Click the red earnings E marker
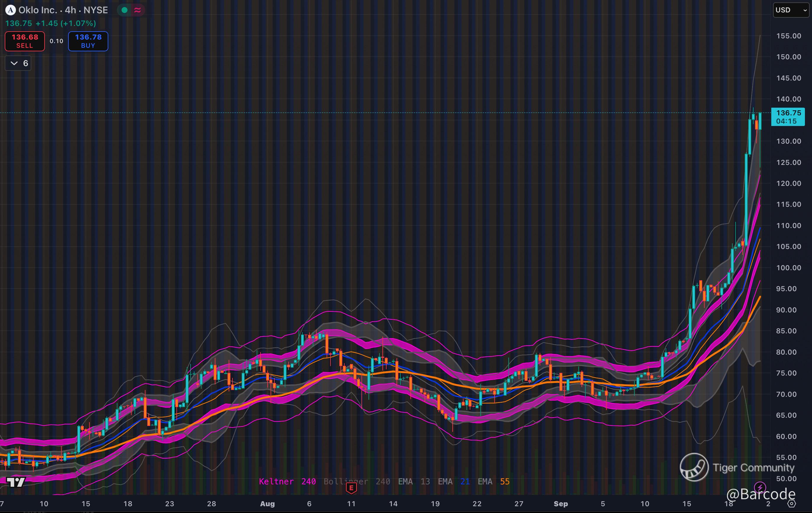This screenshot has width=812, height=513. [x=351, y=487]
